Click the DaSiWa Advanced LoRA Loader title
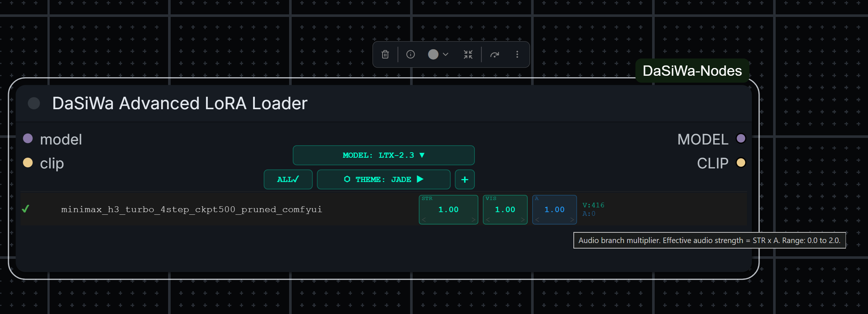This screenshot has height=314, width=868. pyautogui.click(x=179, y=103)
